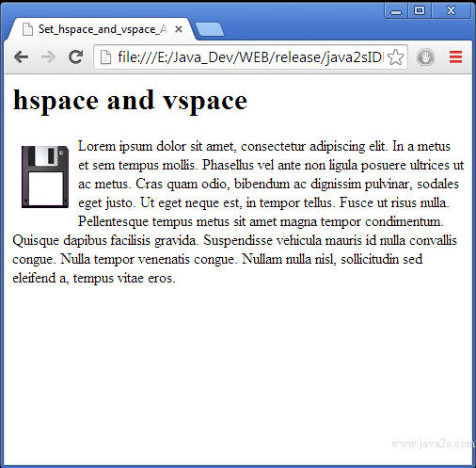Click the page icon in the address bar
This screenshot has height=468, width=476.
[x=105, y=57]
